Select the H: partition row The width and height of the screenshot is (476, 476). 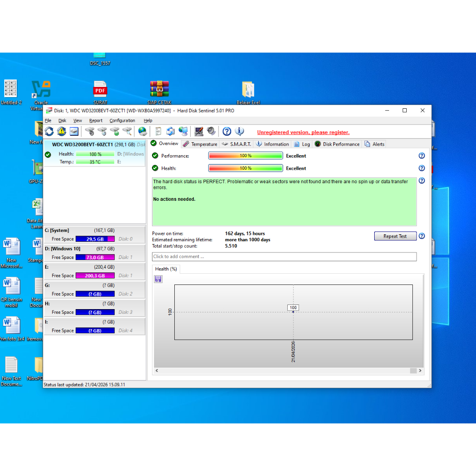pyautogui.click(x=95, y=308)
